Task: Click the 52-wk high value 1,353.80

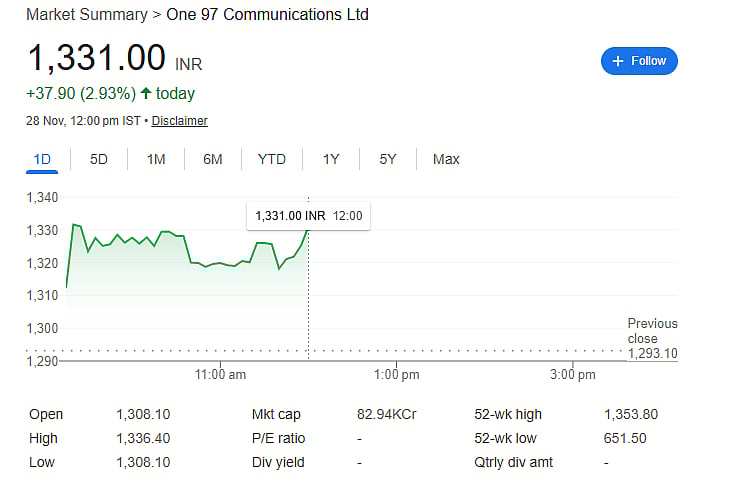Action: [x=631, y=414]
